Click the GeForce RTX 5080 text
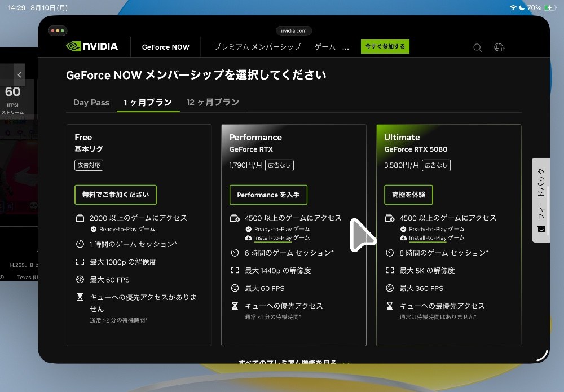The width and height of the screenshot is (564, 392). pyautogui.click(x=416, y=149)
